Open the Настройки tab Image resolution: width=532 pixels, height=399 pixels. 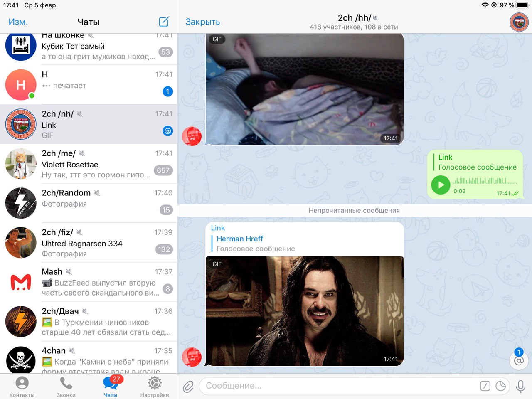(155, 387)
